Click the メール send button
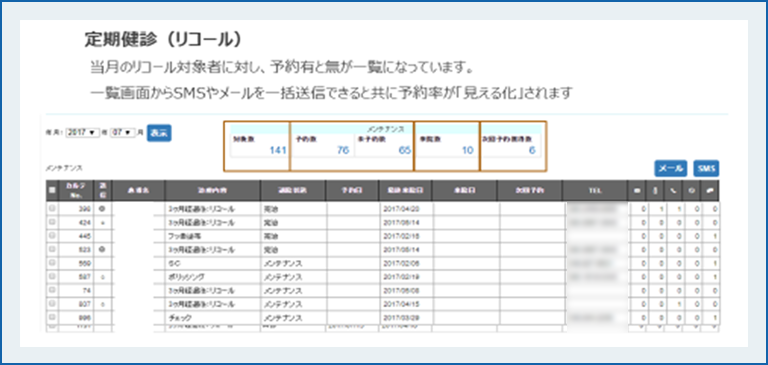 tap(671, 168)
